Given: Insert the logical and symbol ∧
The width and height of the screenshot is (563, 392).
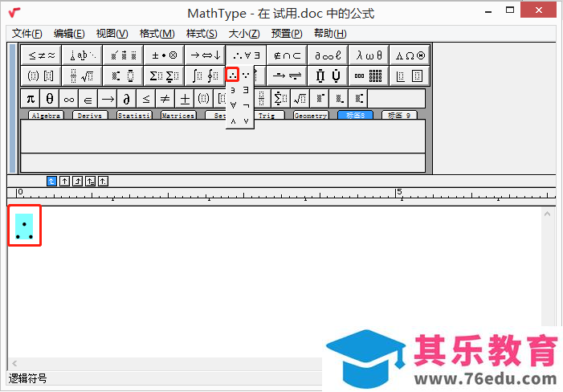Looking at the screenshot, I should coord(233,121).
